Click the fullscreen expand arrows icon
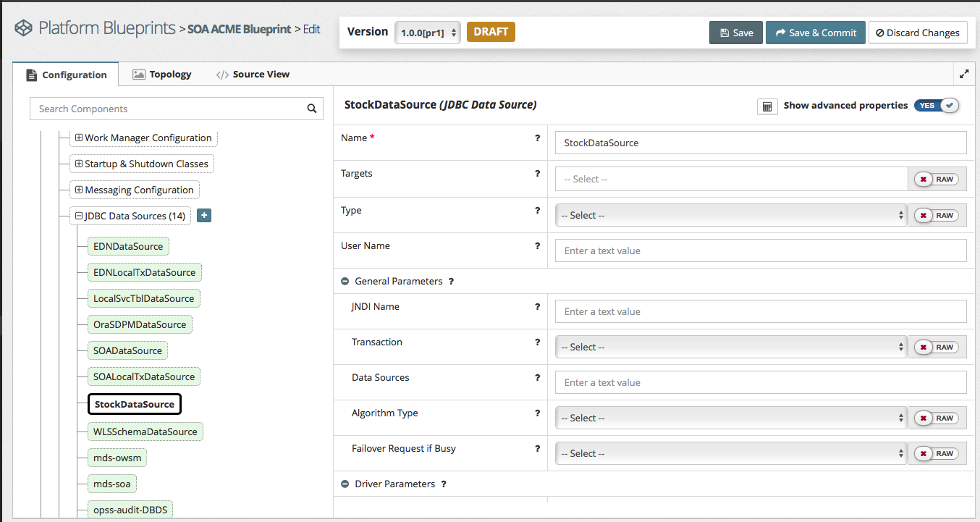The width and height of the screenshot is (980, 522). click(964, 74)
